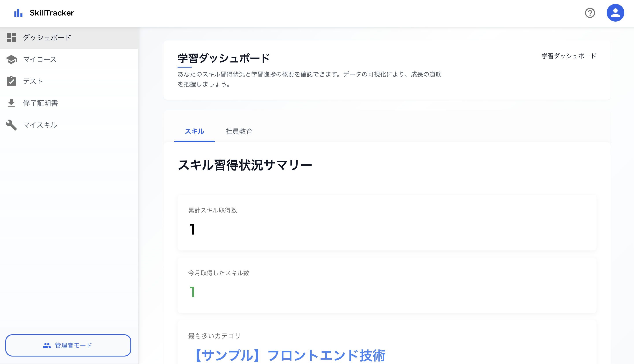634x364 pixels.
Task: Click the 管理者モード button
Action: pyautogui.click(x=69, y=346)
